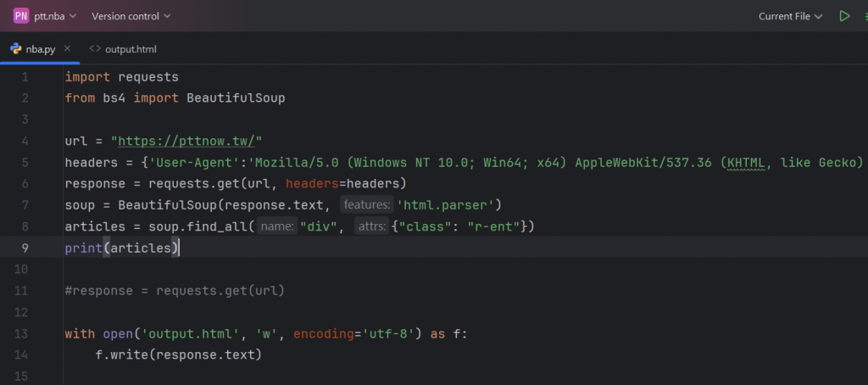Click the 'attrs:' inlay hint on line 8
Image resolution: width=868 pixels, height=385 pixels.
tap(372, 226)
